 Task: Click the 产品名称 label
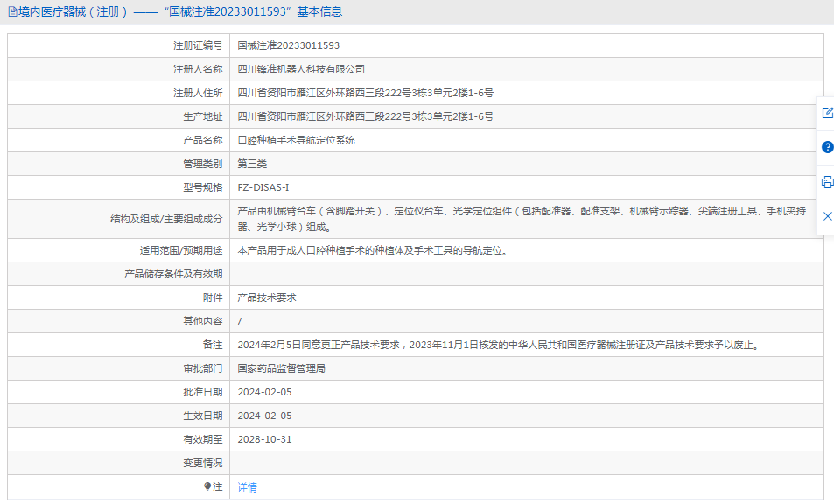click(x=203, y=140)
